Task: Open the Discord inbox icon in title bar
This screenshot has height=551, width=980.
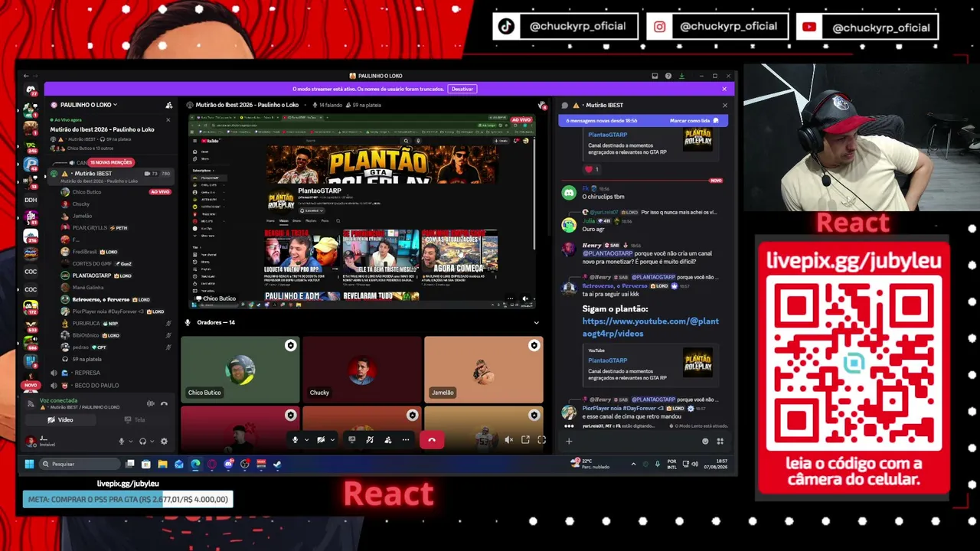Action: (655, 76)
